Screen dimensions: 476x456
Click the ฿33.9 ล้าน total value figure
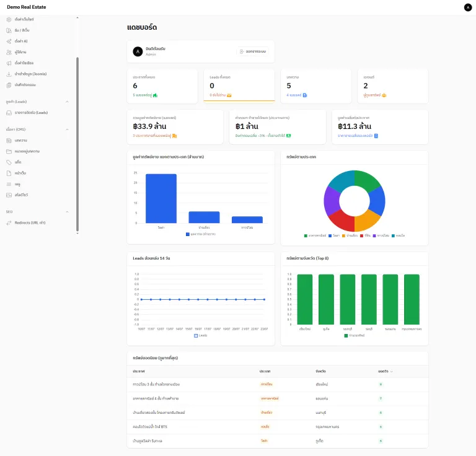click(x=149, y=126)
